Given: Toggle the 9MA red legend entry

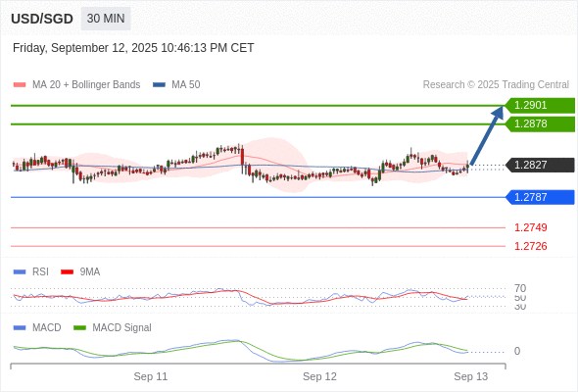Looking at the screenshot, I should click(x=80, y=271).
